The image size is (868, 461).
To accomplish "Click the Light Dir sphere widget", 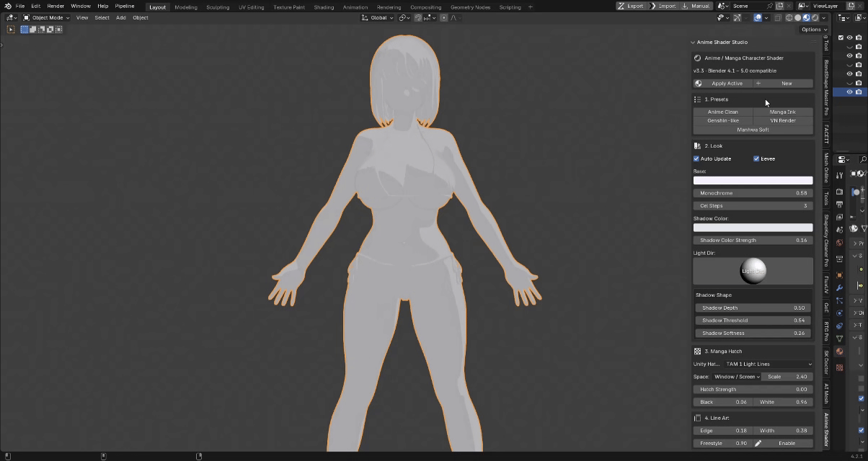I will (753, 271).
